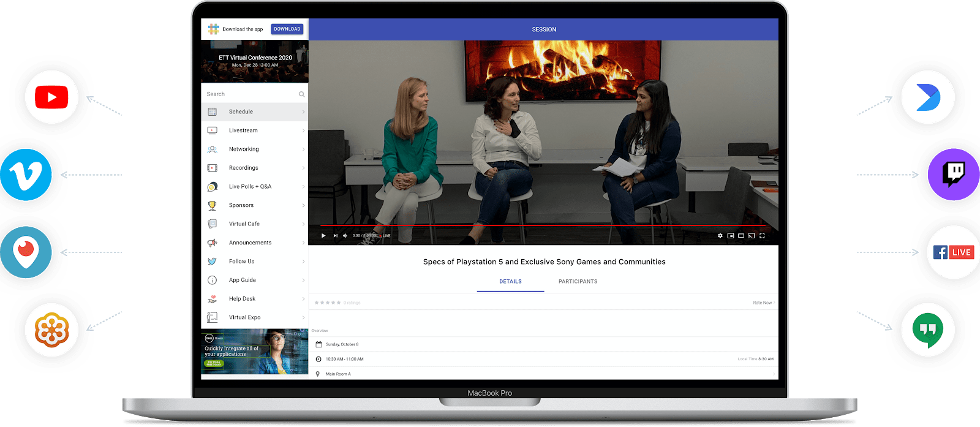Click the Sunday, October 8 date text
This screenshot has width=980, height=427.
pyautogui.click(x=342, y=344)
